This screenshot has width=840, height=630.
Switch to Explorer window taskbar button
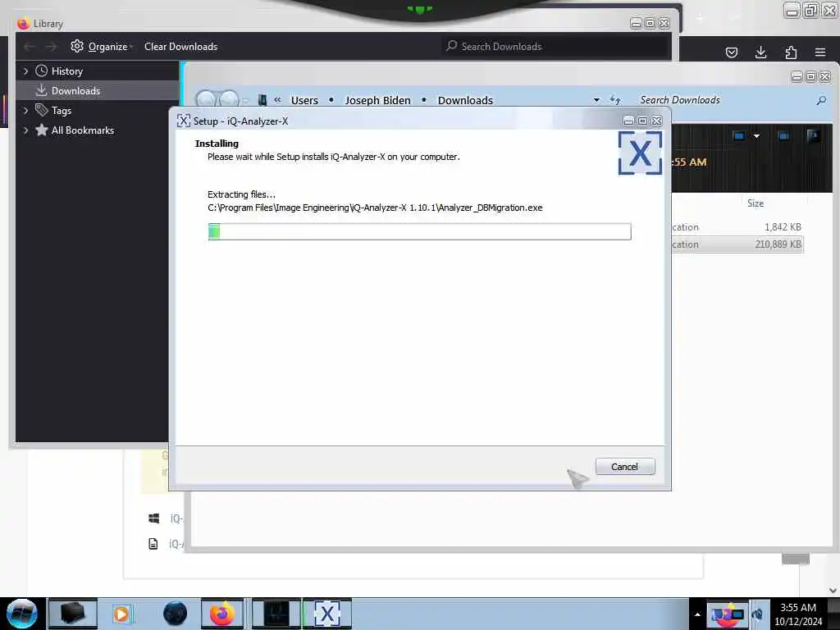277,614
